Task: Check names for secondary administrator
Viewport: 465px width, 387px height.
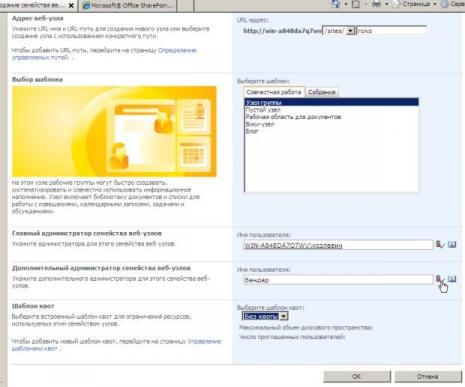Action: pos(440,279)
